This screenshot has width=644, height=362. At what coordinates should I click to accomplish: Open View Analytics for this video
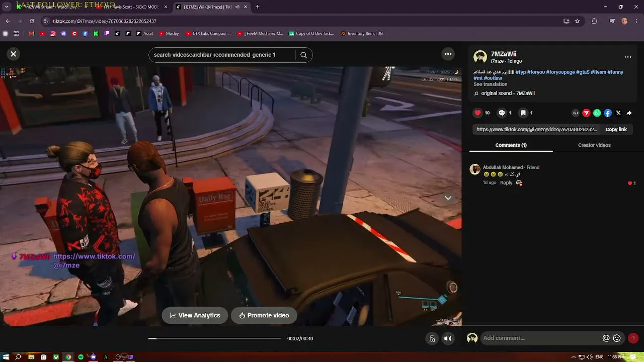(x=195, y=315)
